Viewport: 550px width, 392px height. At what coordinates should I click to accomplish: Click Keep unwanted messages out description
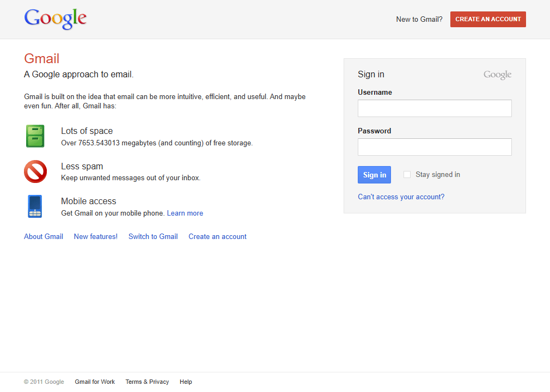(131, 178)
